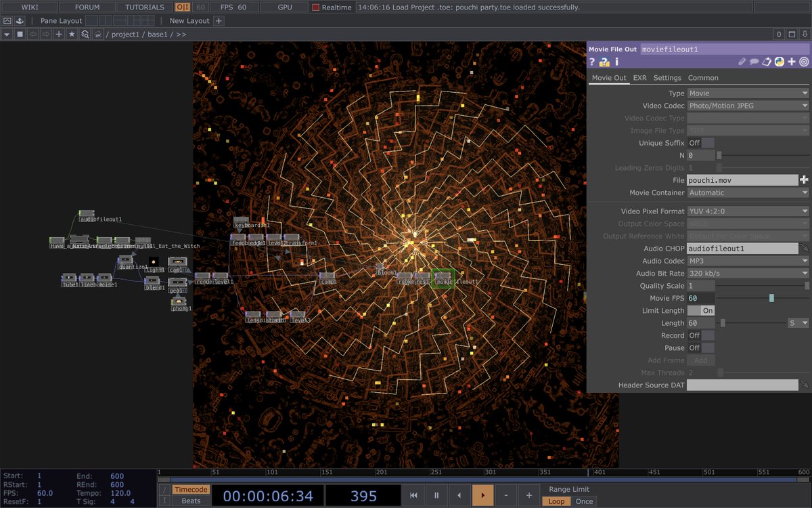
Task: Open Length units dropdown showing S
Action: coord(798,323)
